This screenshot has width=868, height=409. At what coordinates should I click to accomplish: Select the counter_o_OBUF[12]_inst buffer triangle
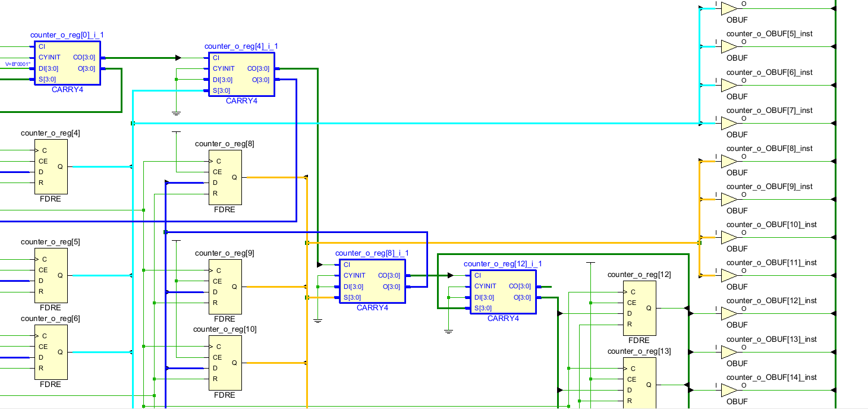point(728,313)
